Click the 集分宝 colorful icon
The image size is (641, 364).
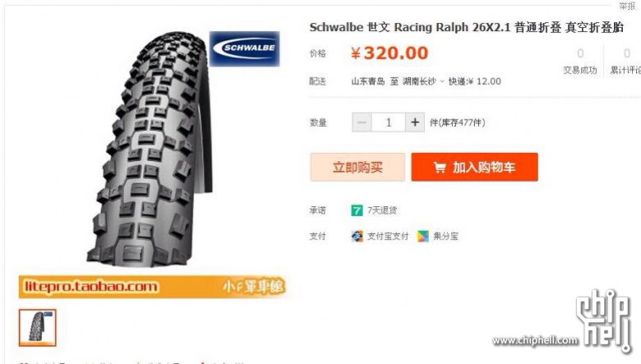[423, 236]
